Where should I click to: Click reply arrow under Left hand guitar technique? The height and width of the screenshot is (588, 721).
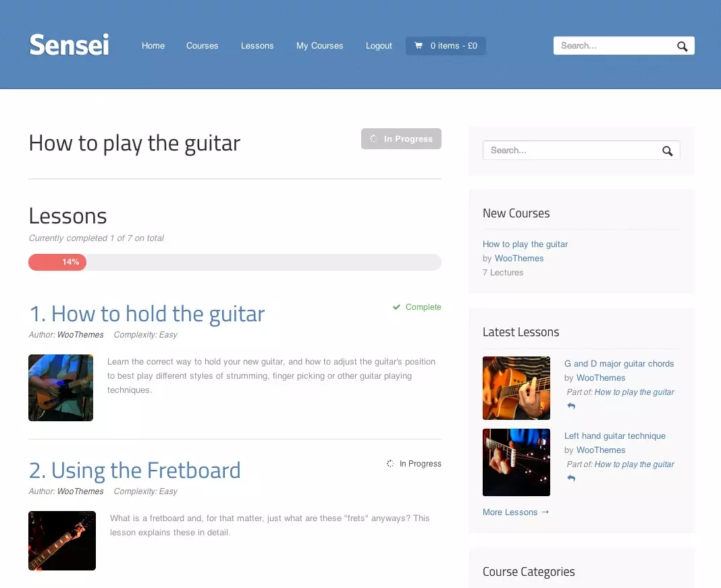[x=571, y=479]
